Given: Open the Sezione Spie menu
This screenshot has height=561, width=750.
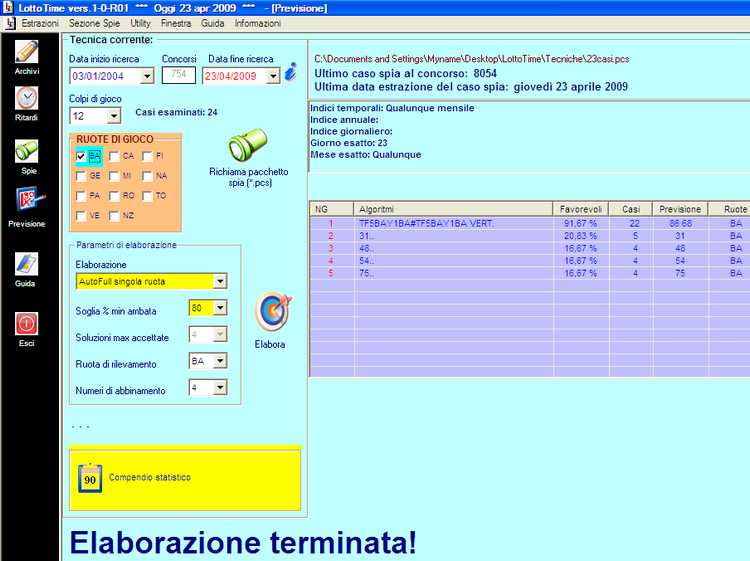Looking at the screenshot, I should 94,23.
